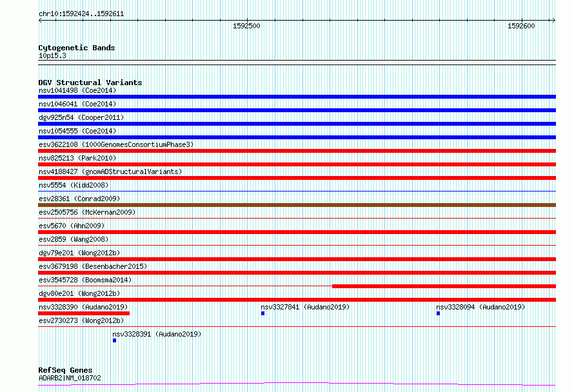Click the small blue nsv3327841 marker
The height and width of the screenshot is (392, 574).
pyautogui.click(x=263, y=313)
